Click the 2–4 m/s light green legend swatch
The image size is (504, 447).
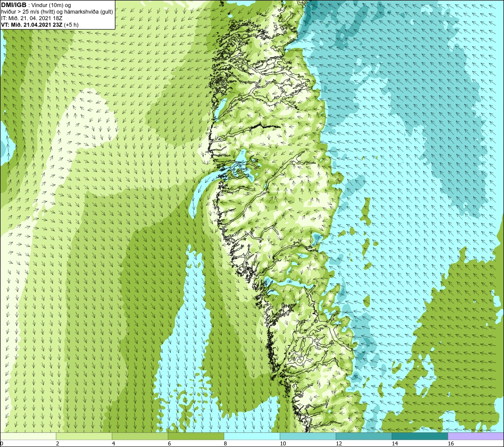84,436
